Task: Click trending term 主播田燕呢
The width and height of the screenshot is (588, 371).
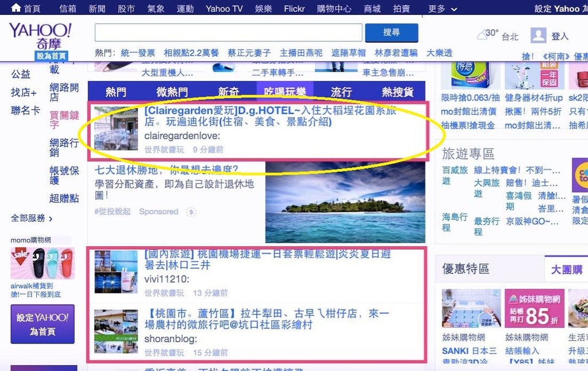Action: click(x=301, y=53)
